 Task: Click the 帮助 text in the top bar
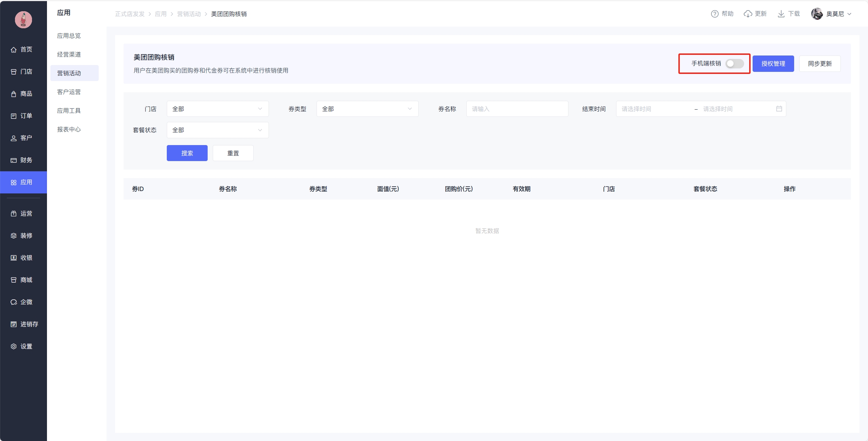coord(728,14)
